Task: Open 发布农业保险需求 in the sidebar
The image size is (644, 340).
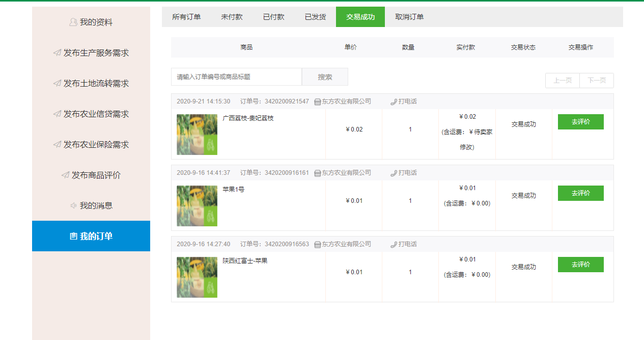Action: tap(96, 145)
